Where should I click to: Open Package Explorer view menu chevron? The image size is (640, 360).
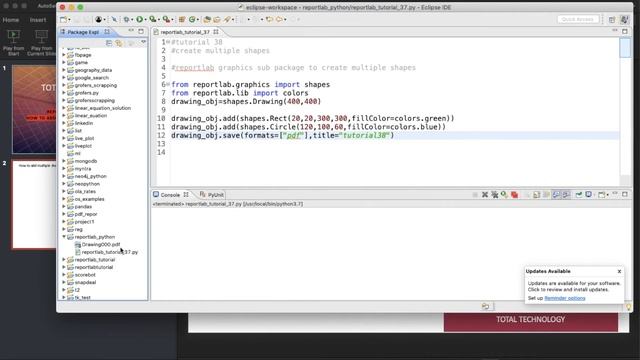[143, 42]
